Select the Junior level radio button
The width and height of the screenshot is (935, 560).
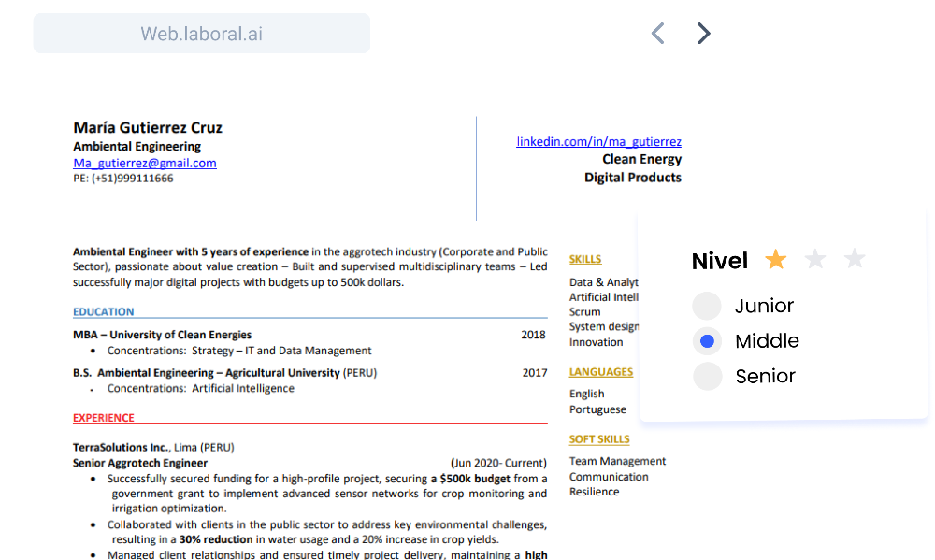click(x=707, y=306)
